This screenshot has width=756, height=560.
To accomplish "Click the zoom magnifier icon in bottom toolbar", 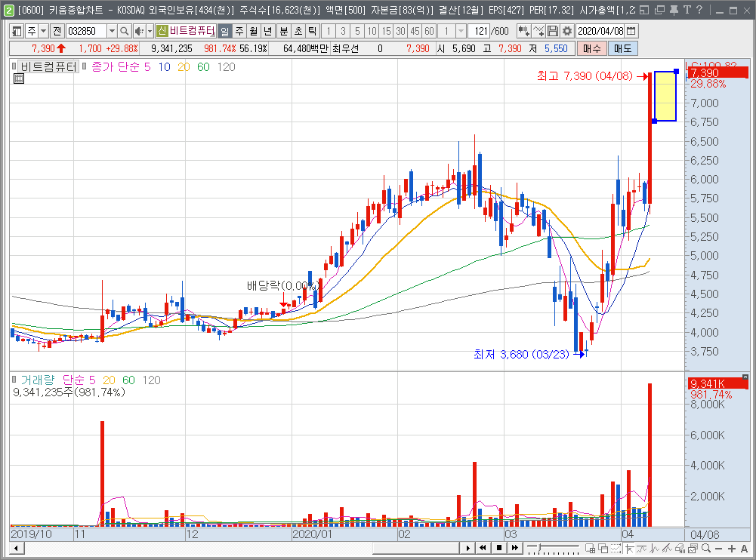I will coord(706,549).
